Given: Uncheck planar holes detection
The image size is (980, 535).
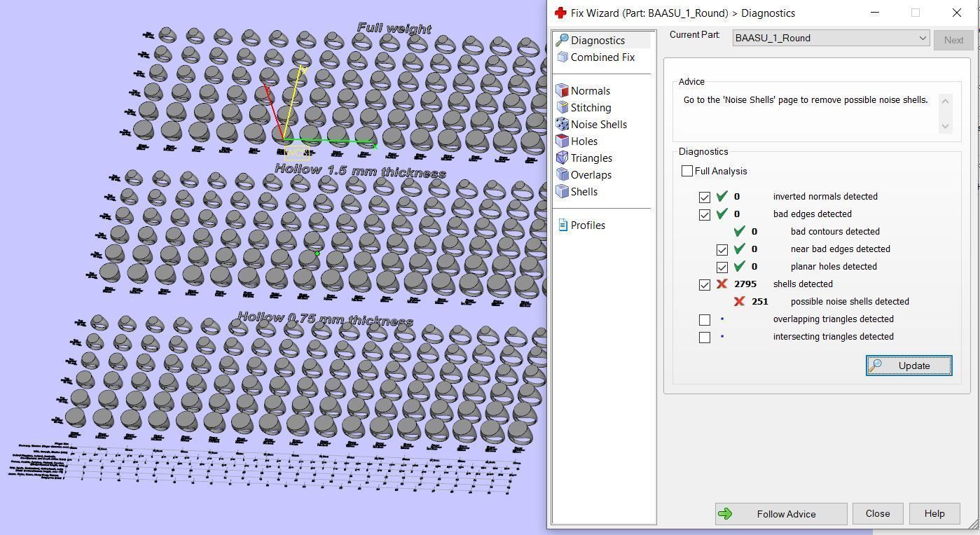Looking at the screenshot, I should pyautogui.click(x=722, y=267).
